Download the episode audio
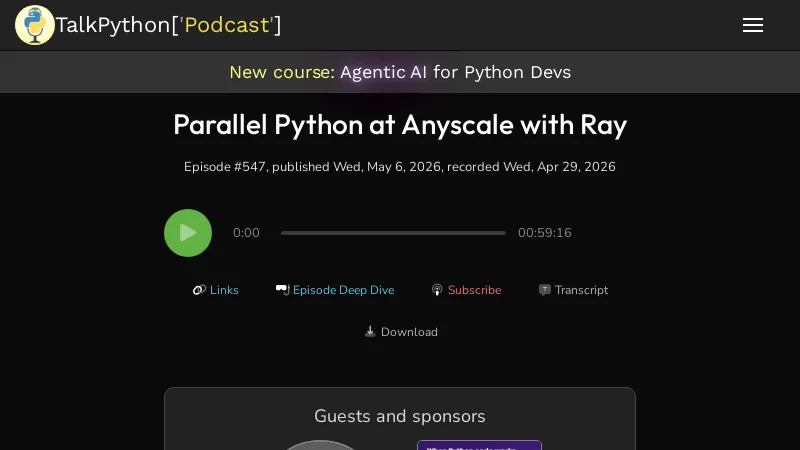 pyautogui.click(x=409, y=332)
